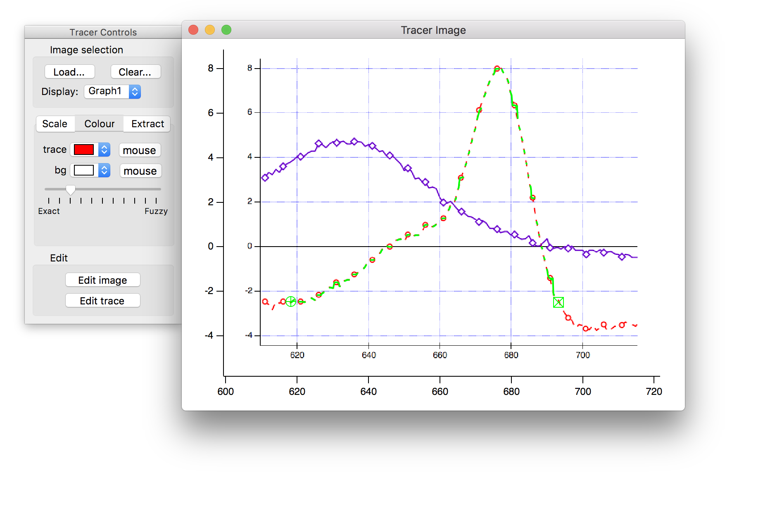
Task: Click the Edit image button
Action: pyautogui.click(x=102, y=280)
